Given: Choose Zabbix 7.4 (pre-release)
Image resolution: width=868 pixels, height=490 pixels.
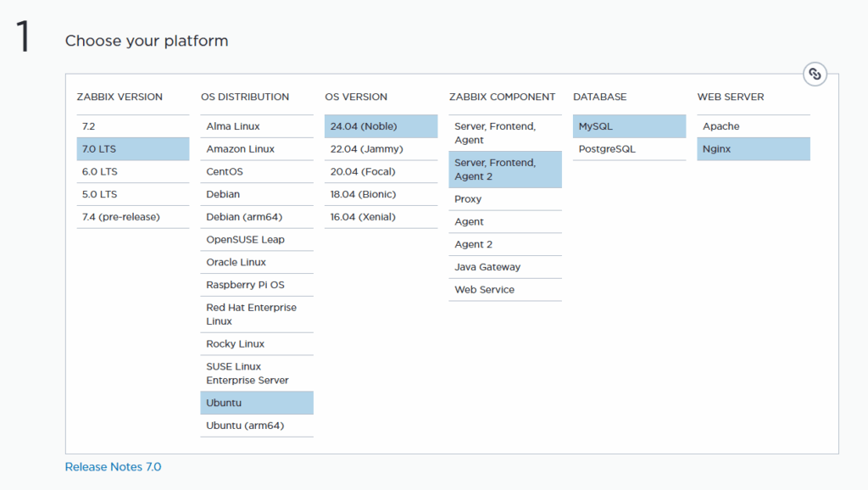Looking at the screenshot, I should click(133, 217).
